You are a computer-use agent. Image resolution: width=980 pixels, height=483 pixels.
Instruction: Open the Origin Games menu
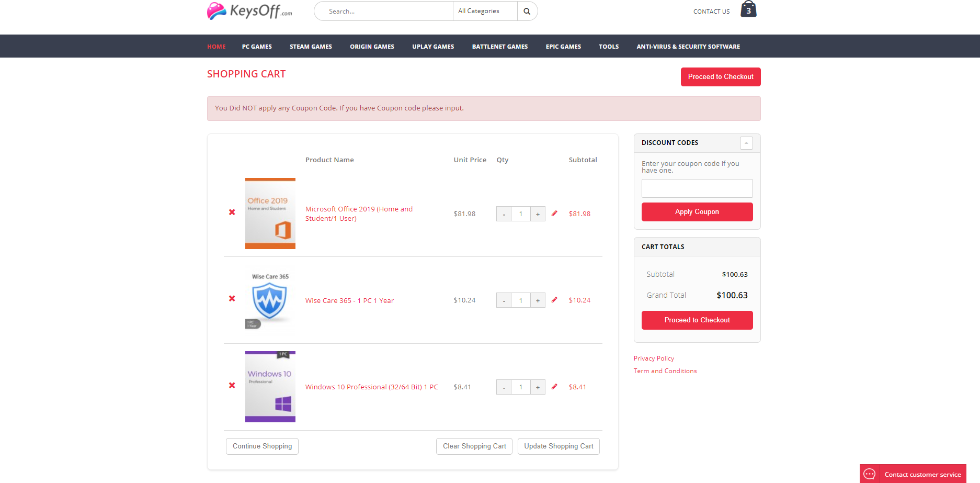[x=372, y=47]
